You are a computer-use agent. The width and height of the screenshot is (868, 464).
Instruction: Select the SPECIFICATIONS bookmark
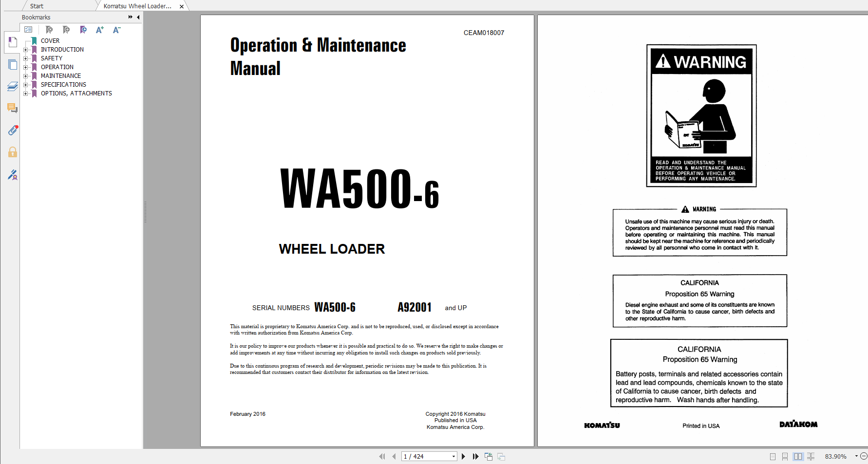coord(63,85)
